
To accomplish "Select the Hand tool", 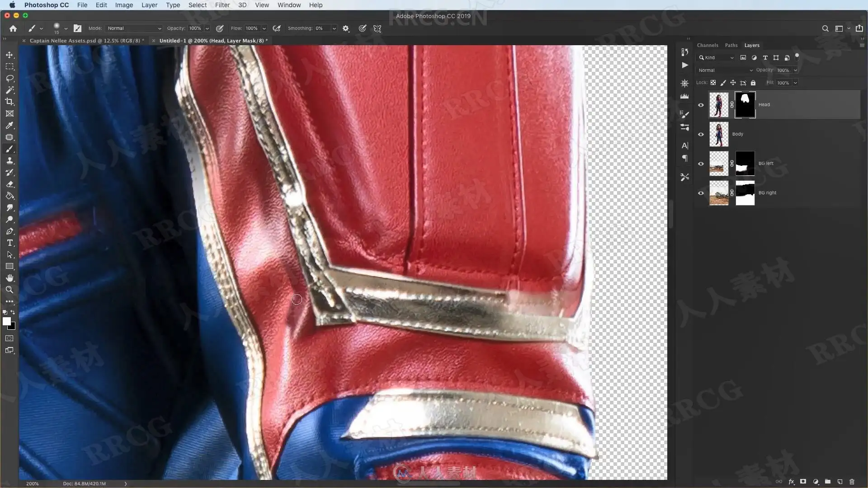I will coord(9,278).
